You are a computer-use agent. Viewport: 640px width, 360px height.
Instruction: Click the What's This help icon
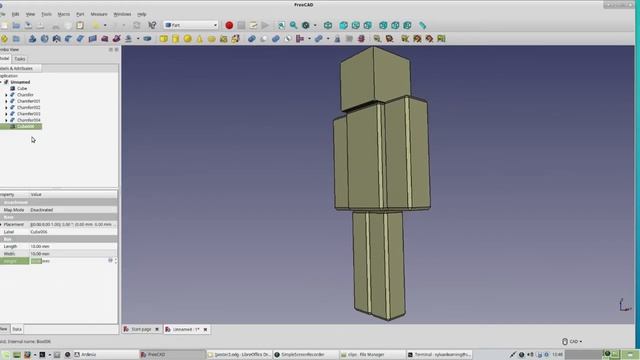click(x=152, y=25)
